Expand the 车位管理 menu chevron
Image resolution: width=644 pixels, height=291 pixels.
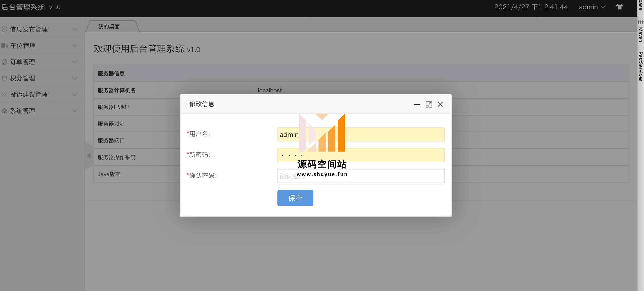(74, 45)
